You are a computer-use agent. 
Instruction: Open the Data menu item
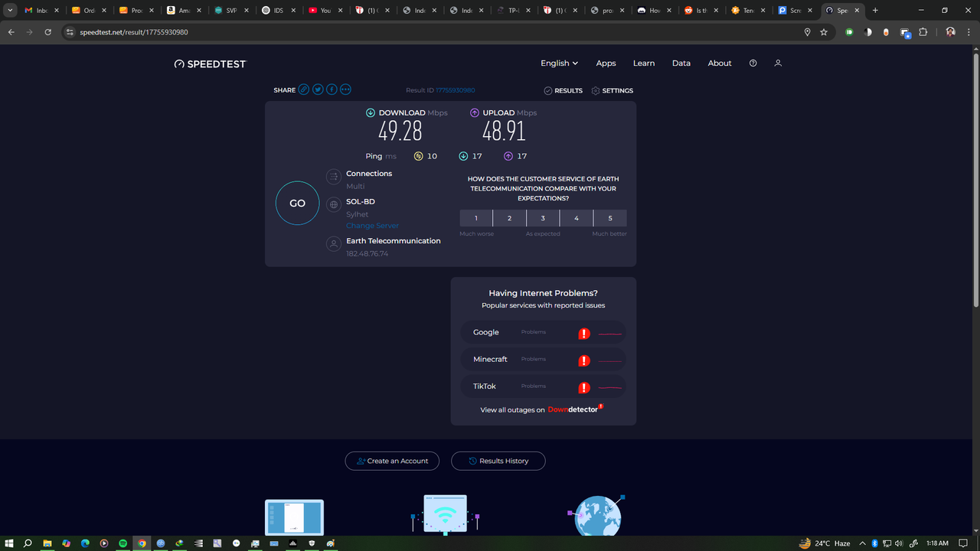681,64
